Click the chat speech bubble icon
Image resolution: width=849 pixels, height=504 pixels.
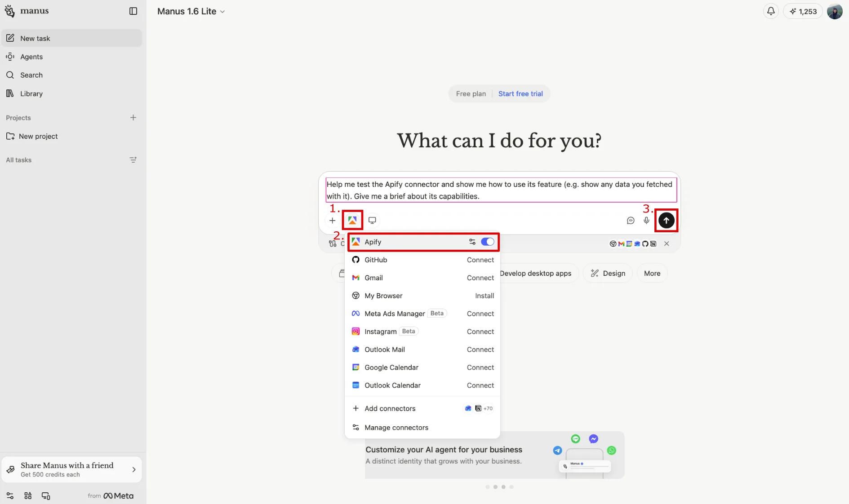pos(631,221)
